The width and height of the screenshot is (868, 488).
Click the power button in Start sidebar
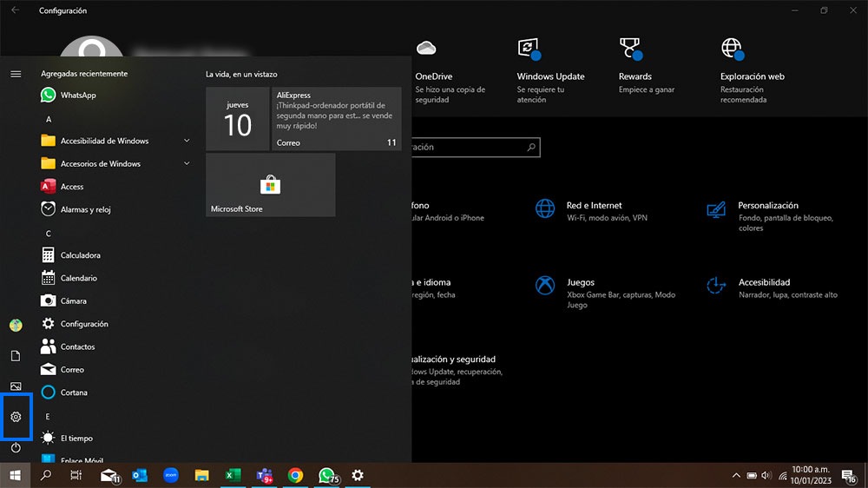[x=16, y=448]
